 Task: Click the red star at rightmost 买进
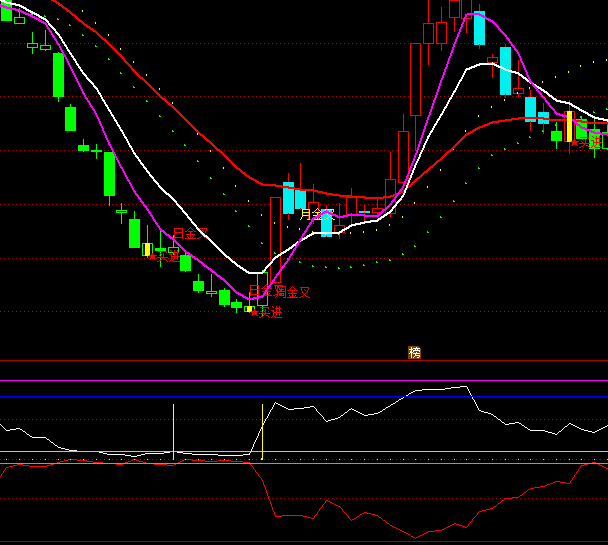574,144
